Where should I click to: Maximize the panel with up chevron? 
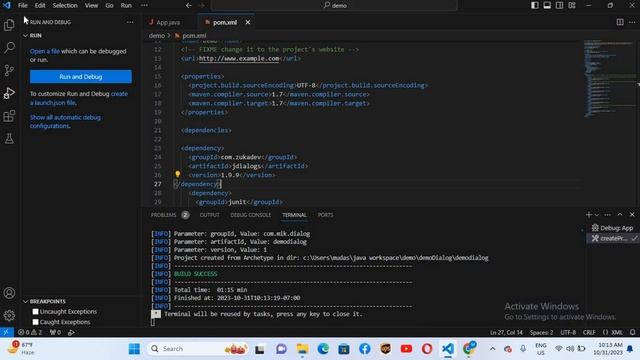(620, 215)
